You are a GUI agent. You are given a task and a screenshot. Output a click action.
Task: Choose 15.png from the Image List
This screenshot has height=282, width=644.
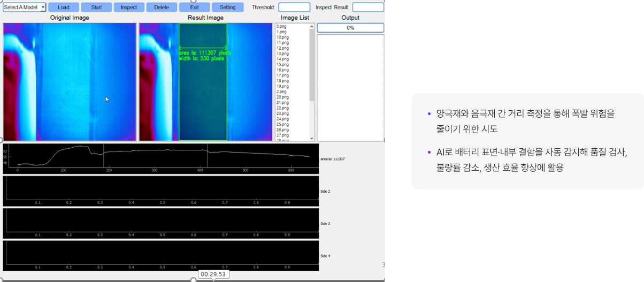282,65
